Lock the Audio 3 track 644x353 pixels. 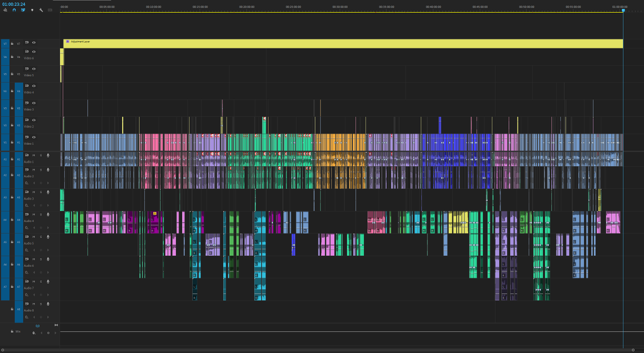[x=12, y=197]
